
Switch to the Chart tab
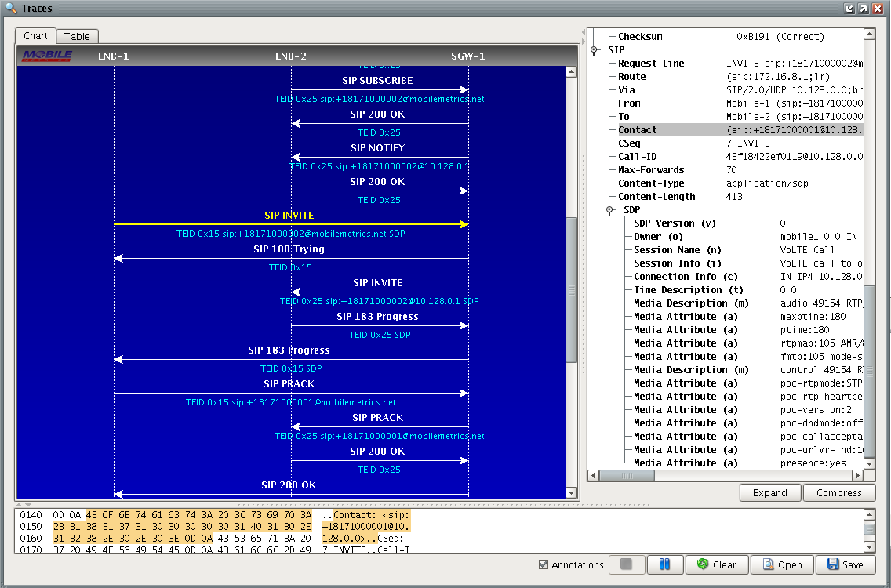(35, 36)
